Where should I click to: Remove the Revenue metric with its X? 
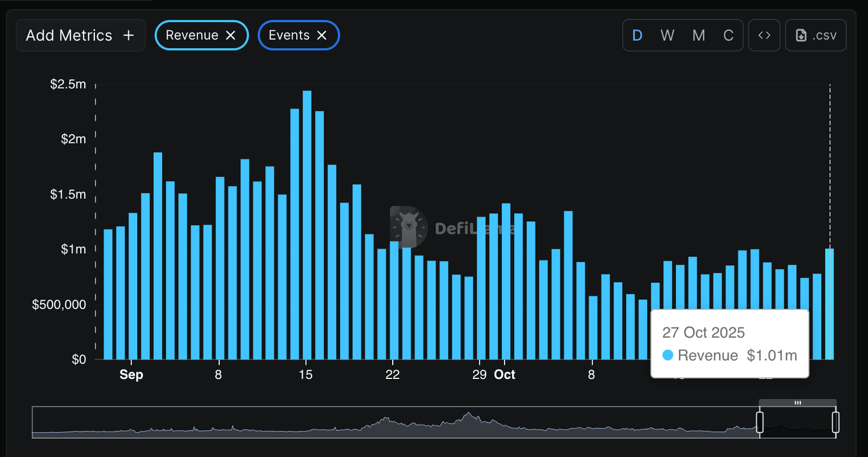click(x=231, y=36)
